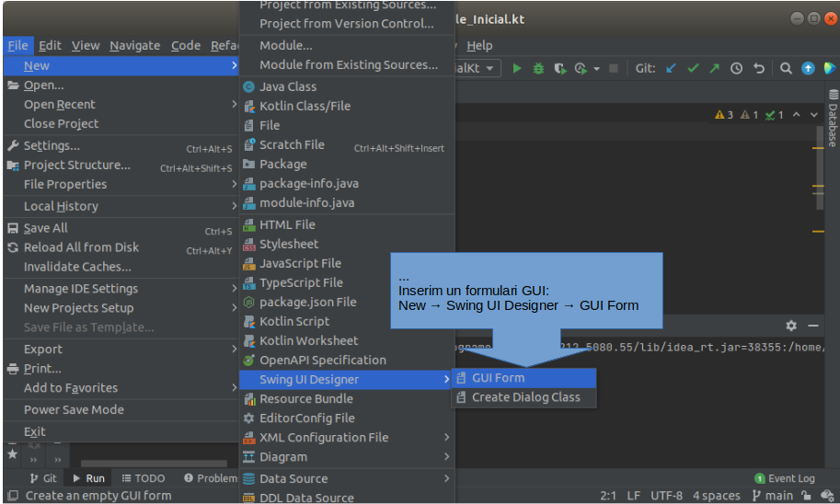Select GUI Form in submenu
Image resolution: width=840 pixels, height=504 pixels.
[524, 378]
